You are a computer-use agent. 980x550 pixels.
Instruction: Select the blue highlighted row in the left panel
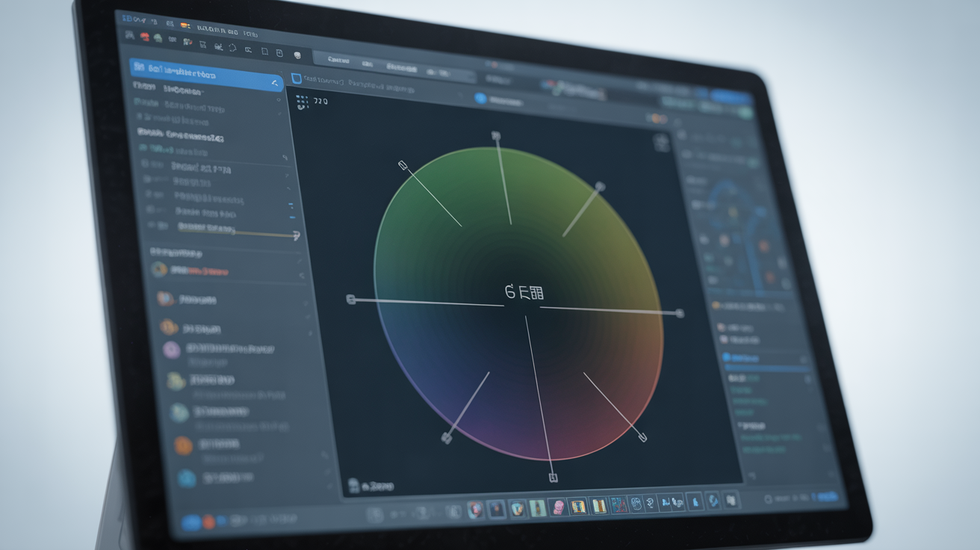pos(207,75)
